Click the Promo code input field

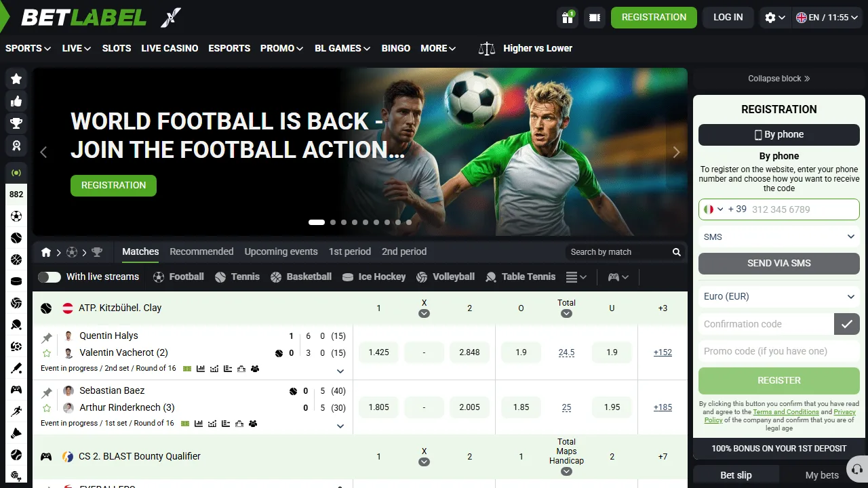pyautogui.click(x=779, y=351)
